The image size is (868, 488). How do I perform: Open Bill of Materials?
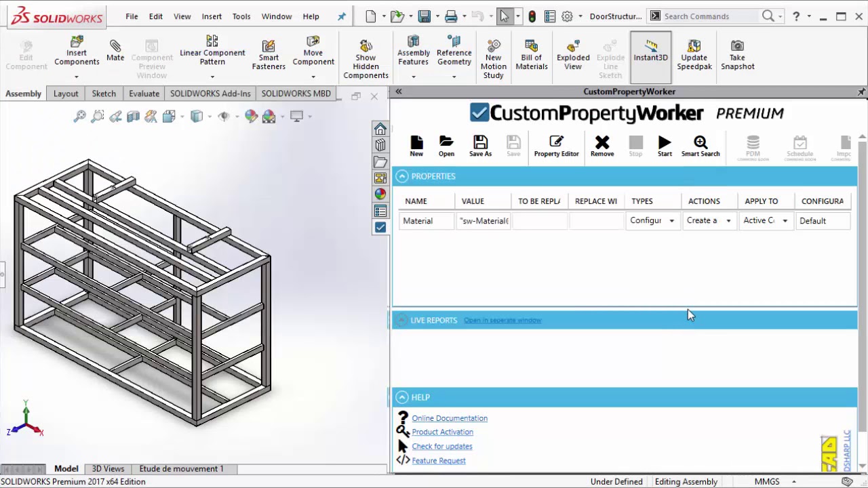531,54
